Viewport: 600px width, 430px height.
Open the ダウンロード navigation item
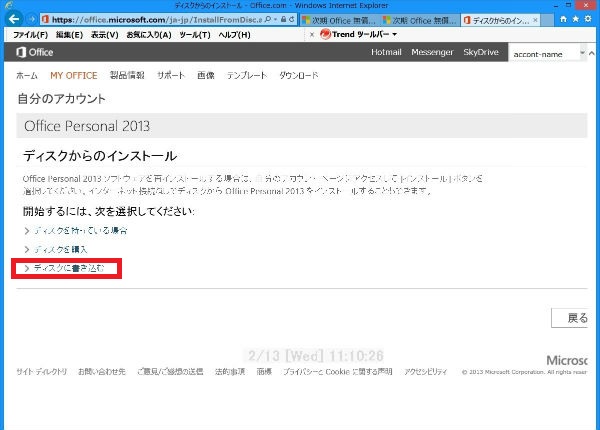tap(298, 75)
